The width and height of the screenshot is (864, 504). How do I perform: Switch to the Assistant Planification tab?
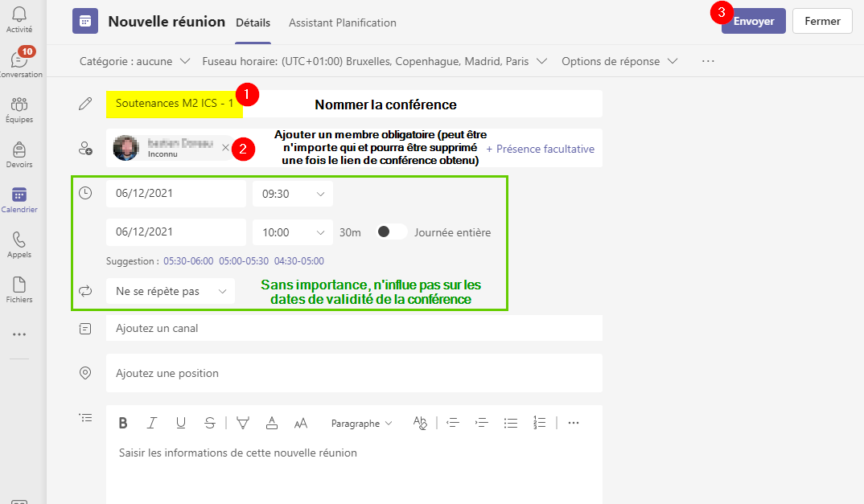pos(342,23)
